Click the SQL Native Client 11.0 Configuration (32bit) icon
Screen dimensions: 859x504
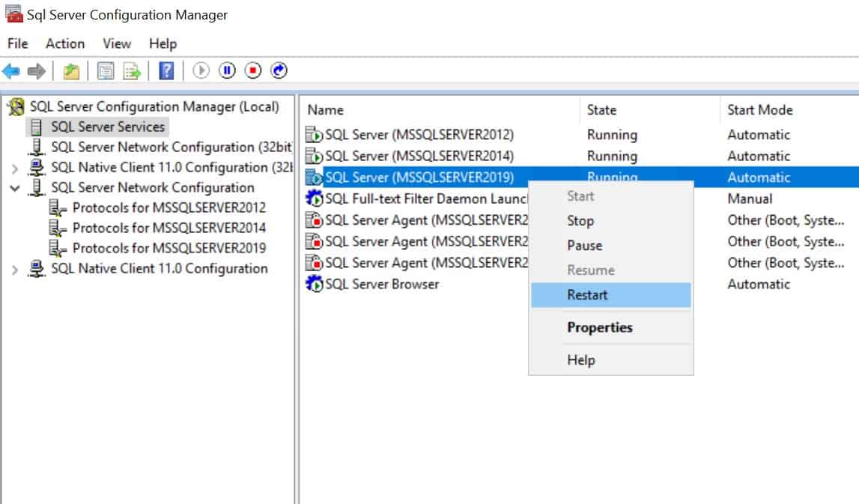[37, 167]
